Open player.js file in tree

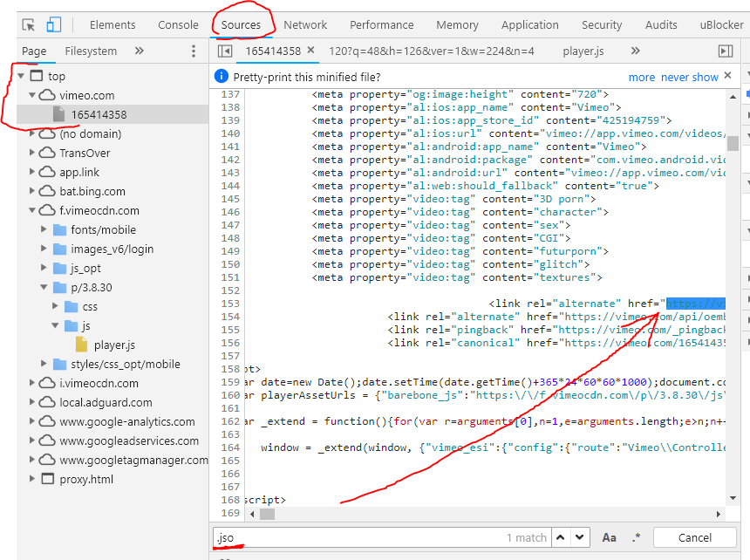click(x=114, y=345)
